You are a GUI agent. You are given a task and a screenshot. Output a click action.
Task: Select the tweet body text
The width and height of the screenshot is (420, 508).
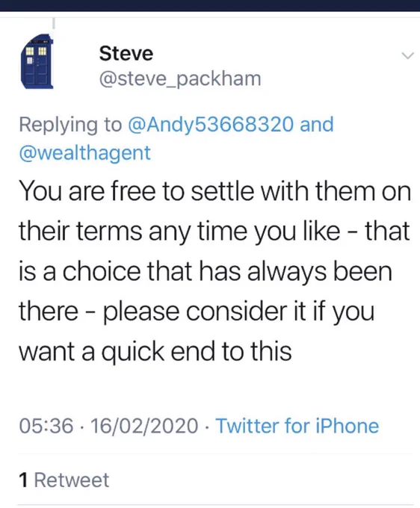click(214, 271)
